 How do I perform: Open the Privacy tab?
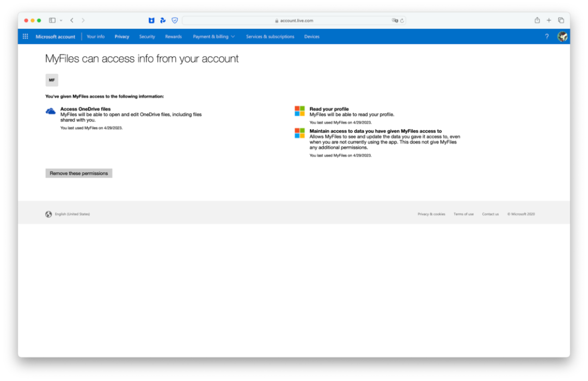coord(122,37)
